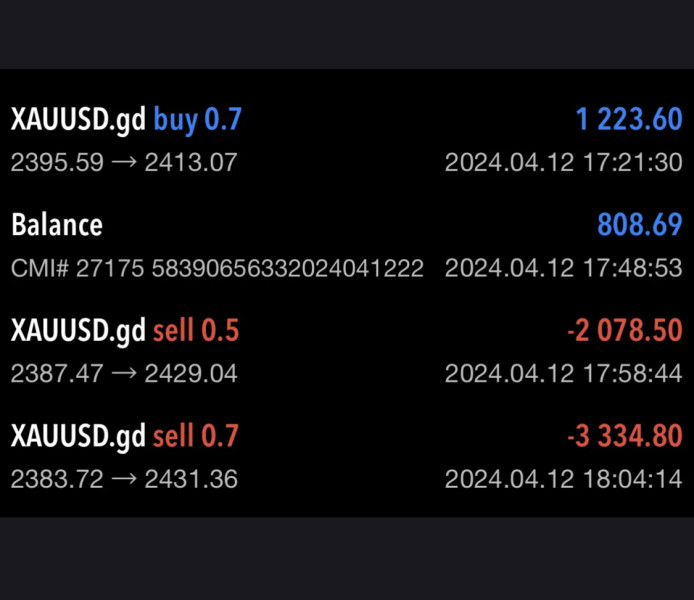The height and width of the screenshot is (600, 694).
Task: Select the red "sell 0.5" label
Action: click(196, 331)
